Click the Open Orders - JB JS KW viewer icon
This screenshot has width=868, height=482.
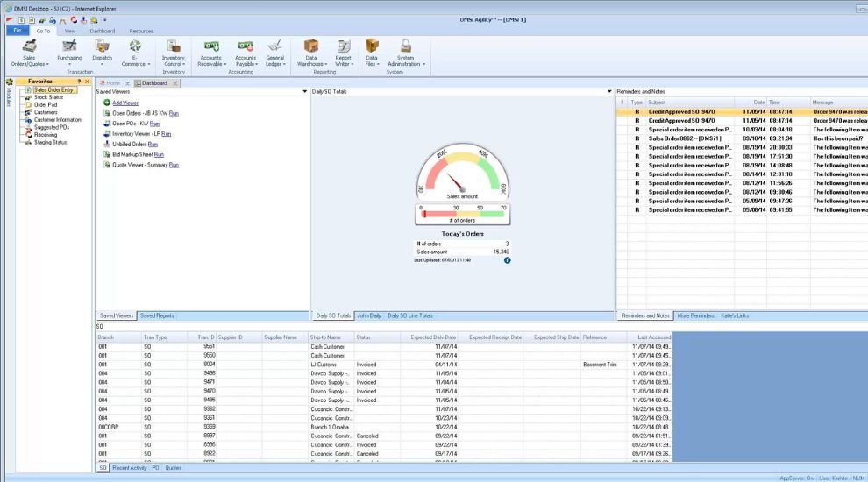click(107, 113)
